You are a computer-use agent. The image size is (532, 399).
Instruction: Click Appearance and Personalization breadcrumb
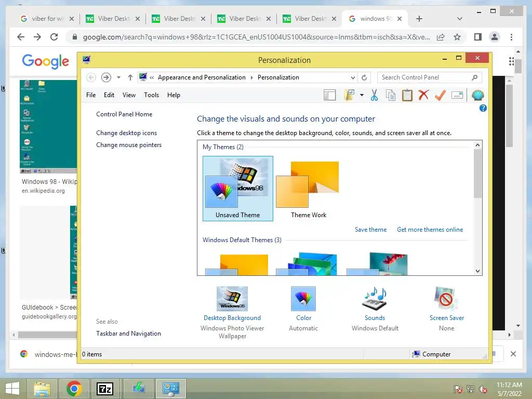pos(202,78)
